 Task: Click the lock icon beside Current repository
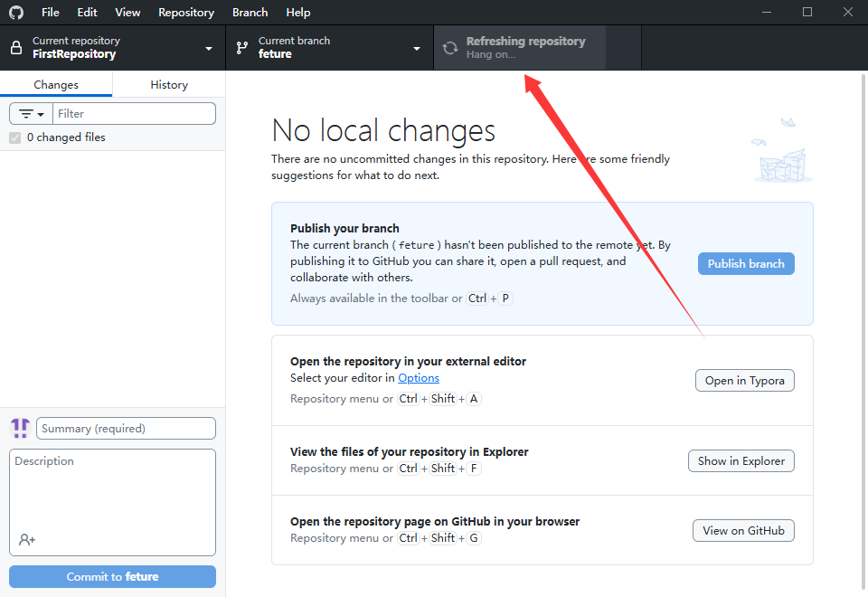pos(16,48)
